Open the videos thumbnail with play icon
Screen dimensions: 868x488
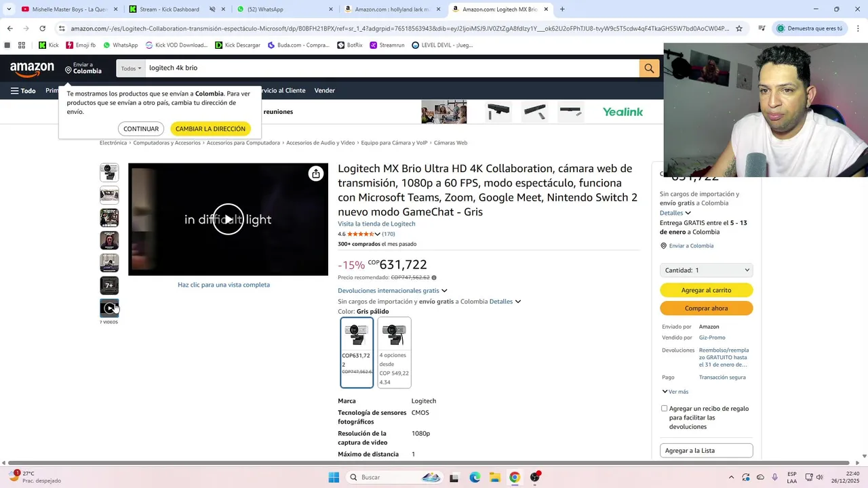click(109, 308)
